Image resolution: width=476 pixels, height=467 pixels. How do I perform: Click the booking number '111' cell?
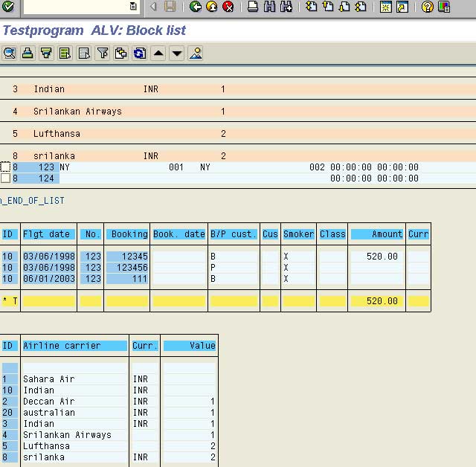pos(127,279)
